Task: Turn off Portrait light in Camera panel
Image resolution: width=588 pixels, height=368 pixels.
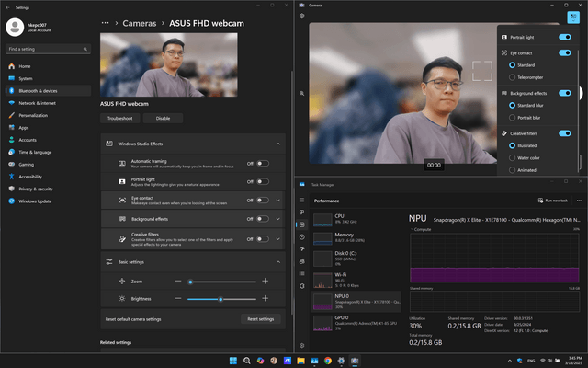Action: [x=565, y=37]
